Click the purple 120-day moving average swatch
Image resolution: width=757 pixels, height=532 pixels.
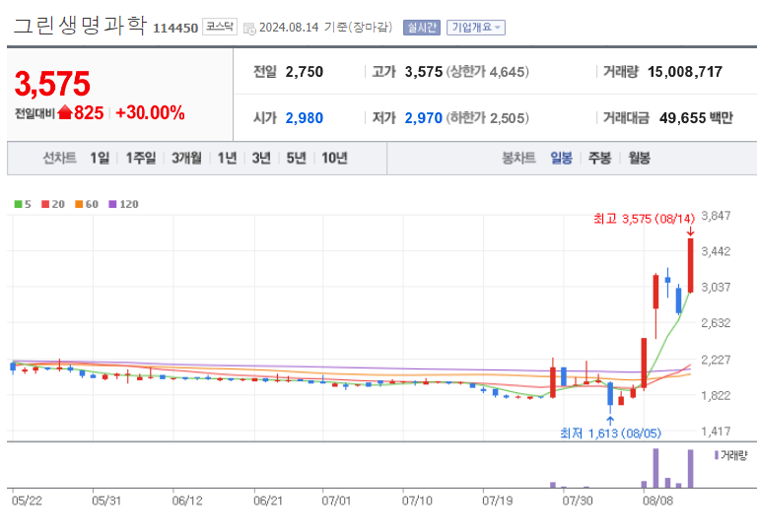pos(113,204)
